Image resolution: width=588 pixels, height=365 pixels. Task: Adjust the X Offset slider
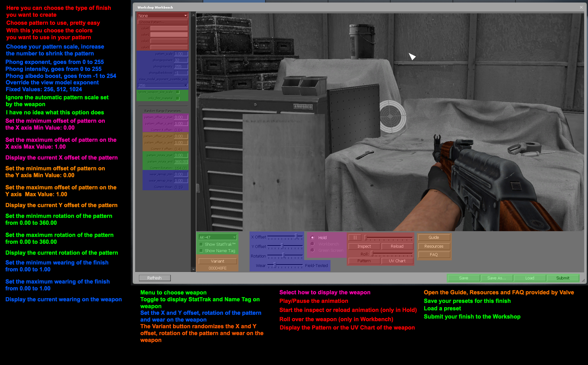285,237
